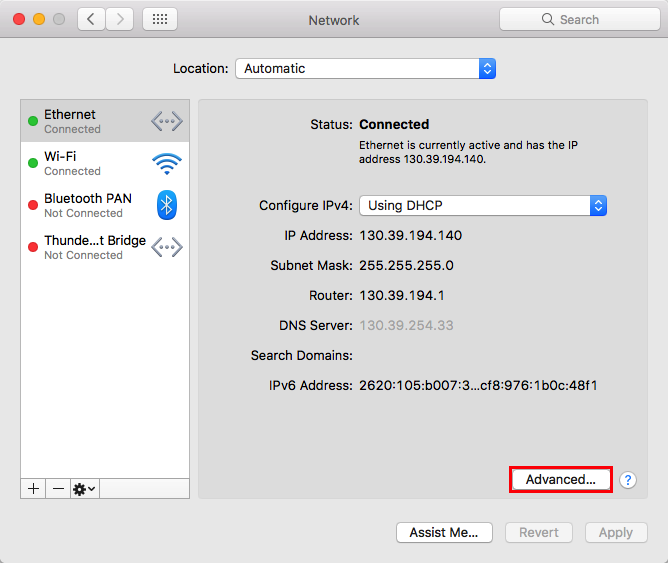Screen dimensions: 668x563
Task: Go back with the left arrow button
Action: 91,19
